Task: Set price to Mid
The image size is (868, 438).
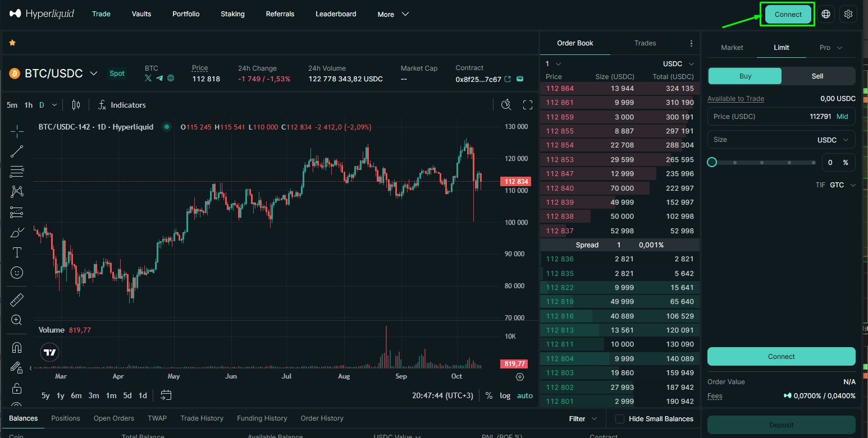Action: pyautogui.click(x=842, y=117)
